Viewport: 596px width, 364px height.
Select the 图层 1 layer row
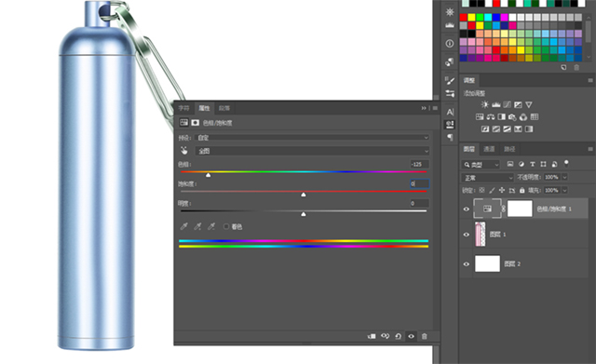(x=524, y=235)
